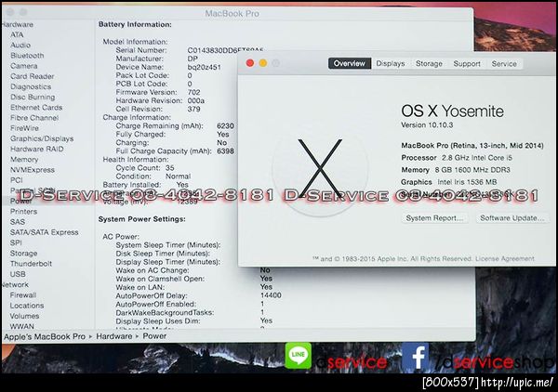
Task: Open the Support tab
Action: pos(467,63)
